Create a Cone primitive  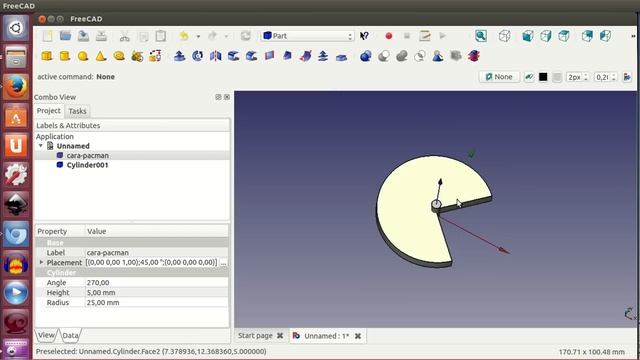(101, 56)
